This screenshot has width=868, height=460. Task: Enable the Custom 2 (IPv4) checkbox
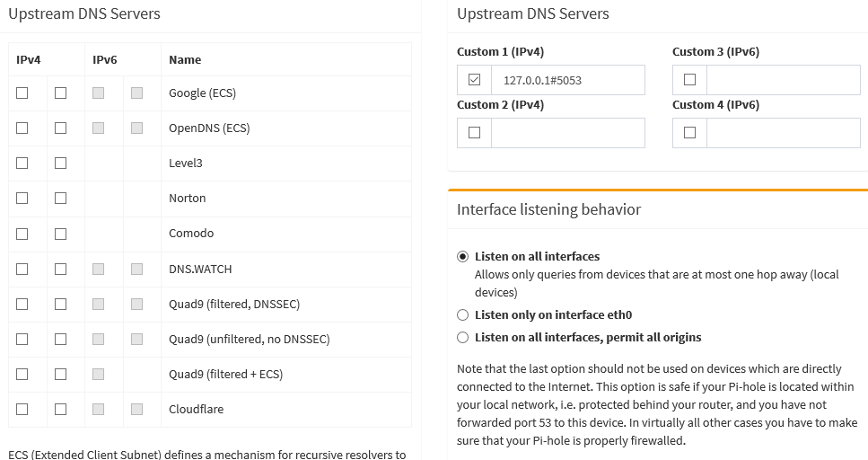474,133
